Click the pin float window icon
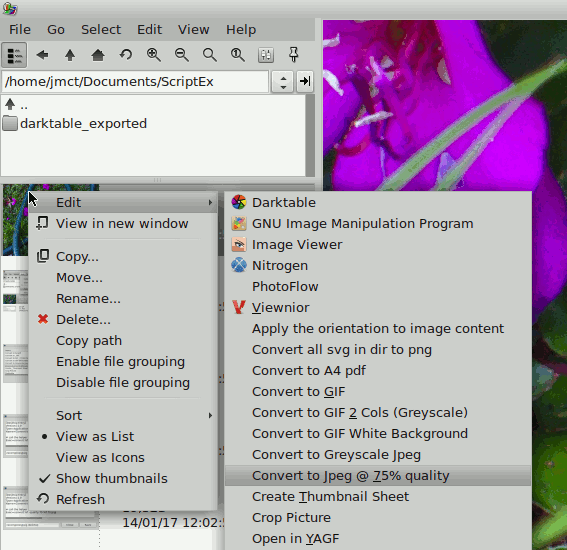567x550 pixels. point(294,55)
